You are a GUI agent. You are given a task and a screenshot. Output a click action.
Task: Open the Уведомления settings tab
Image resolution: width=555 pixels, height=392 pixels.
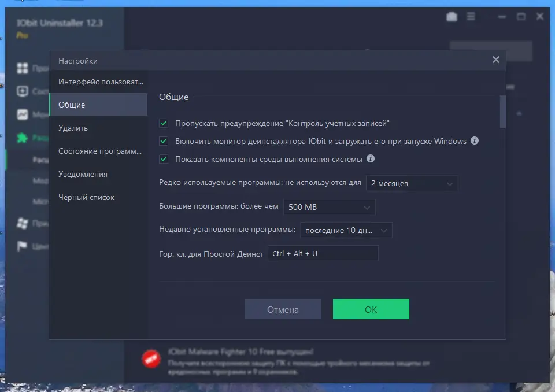(98, 174)
